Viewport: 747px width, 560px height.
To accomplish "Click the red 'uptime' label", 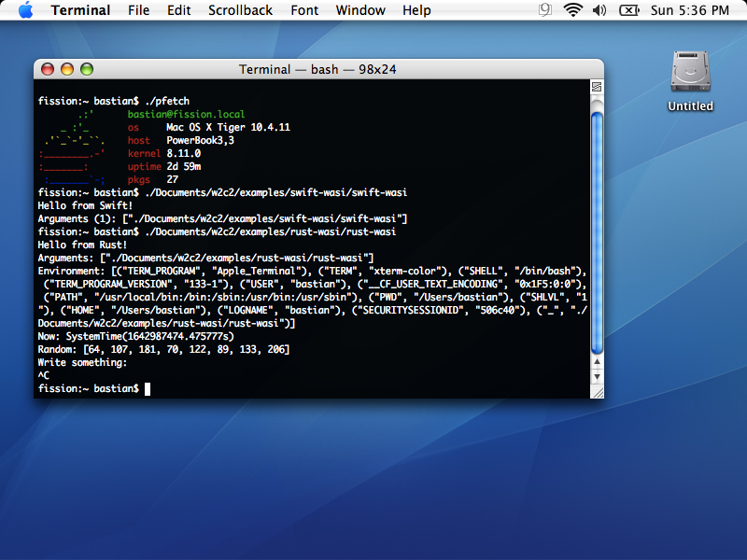I will pyautogui.click(x=145, y=167).
